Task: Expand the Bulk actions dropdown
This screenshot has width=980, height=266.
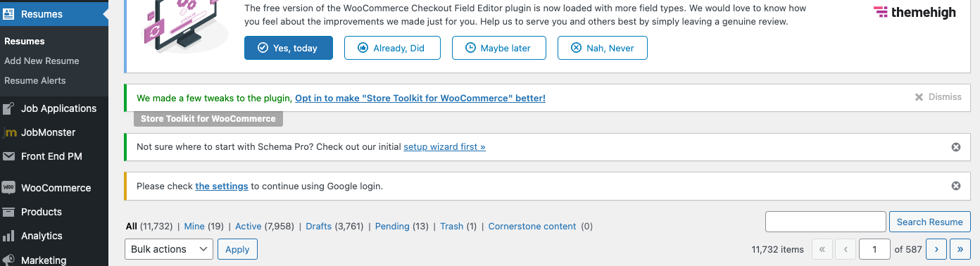Action: click(169, 249)
